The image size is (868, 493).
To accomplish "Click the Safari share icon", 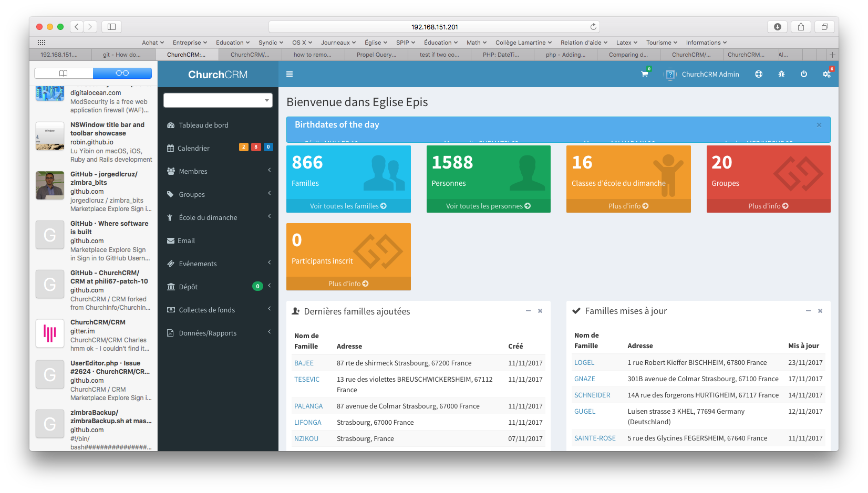I will 801,27.
